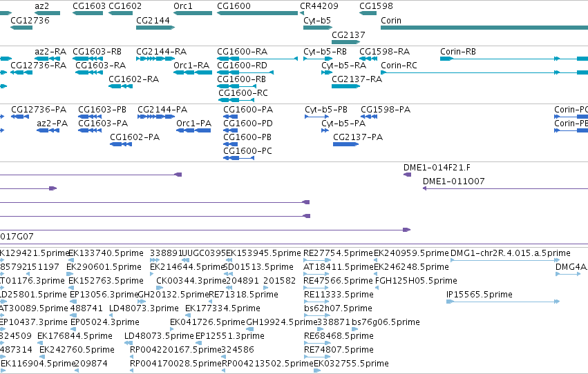The height and width of the screenshot is (374, 588).
Task: Select EST EK153945.5prime
Action: pyautogui.click(x=229, y=260)
